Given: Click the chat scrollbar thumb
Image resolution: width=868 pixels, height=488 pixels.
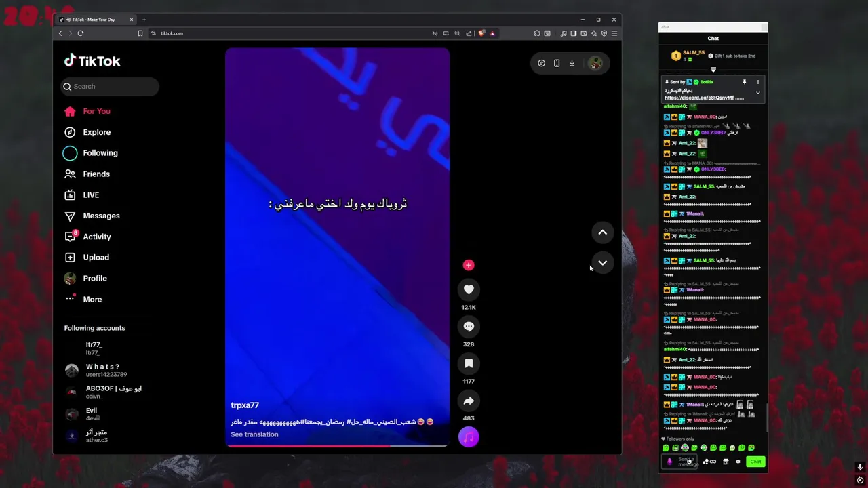Looking at the screenshot, I should pyautogui.click(x=766, y=416).
